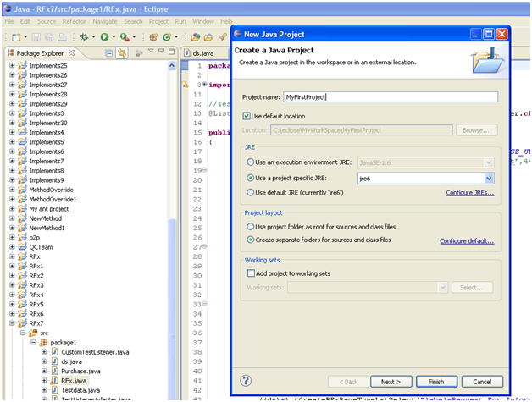Click Cancel in New Java Project

[482, 382]
